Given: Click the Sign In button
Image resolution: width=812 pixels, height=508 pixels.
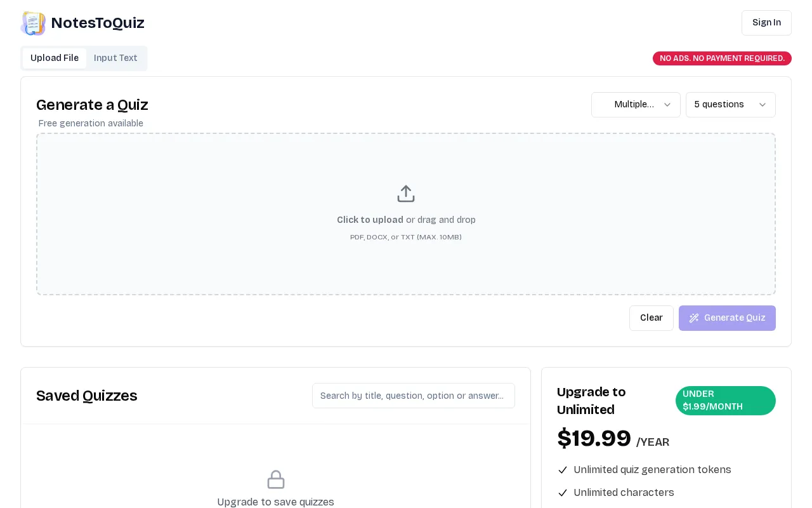Looking at the screenshot, I should click(x=766, y=23).
